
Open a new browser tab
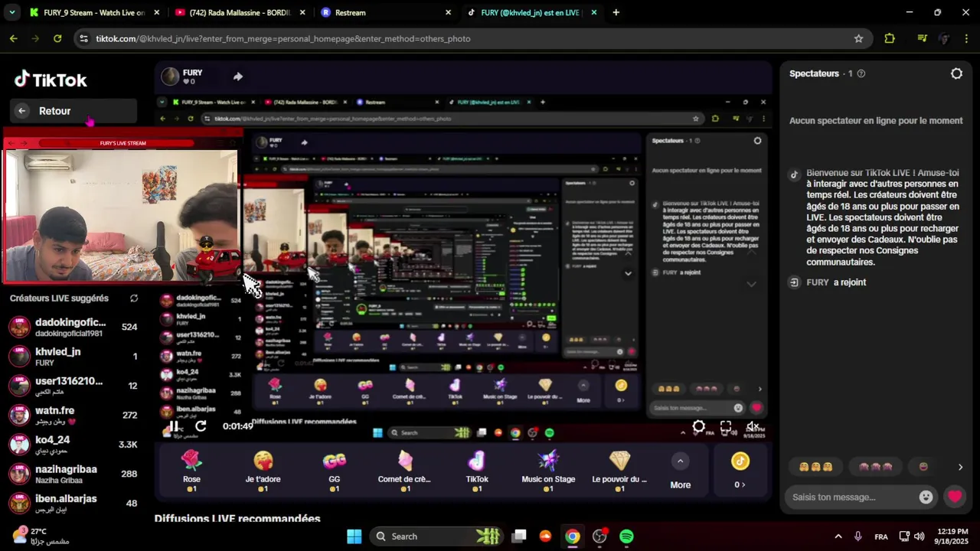(x=616, y=12)
